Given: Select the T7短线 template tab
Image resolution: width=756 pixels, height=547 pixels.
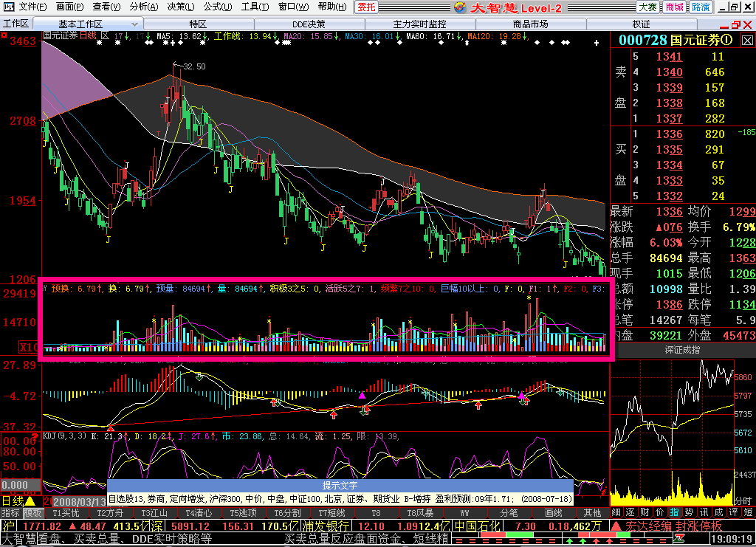Looking at the screenshot, I should pyautogui.click(x=331, y=513).
